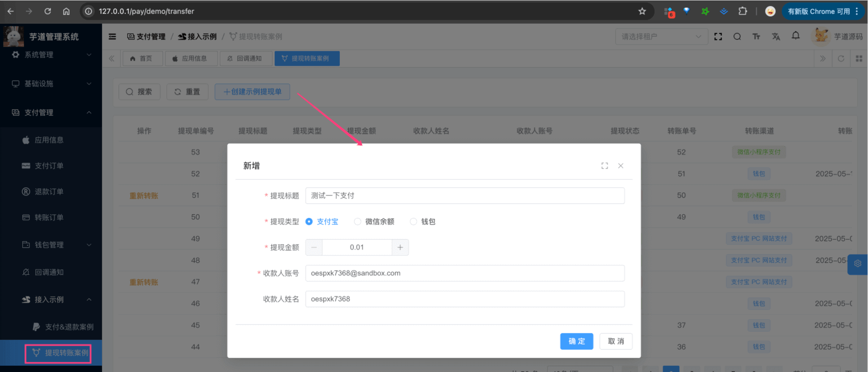
Task: Select the 微信余额 radio option
Action: pos(357,221)
